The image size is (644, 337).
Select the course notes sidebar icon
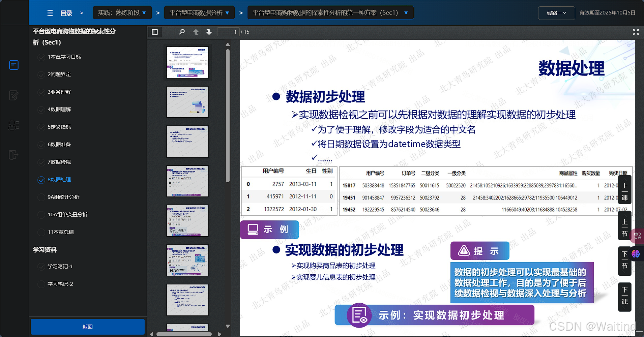click(x=14, y=65)
